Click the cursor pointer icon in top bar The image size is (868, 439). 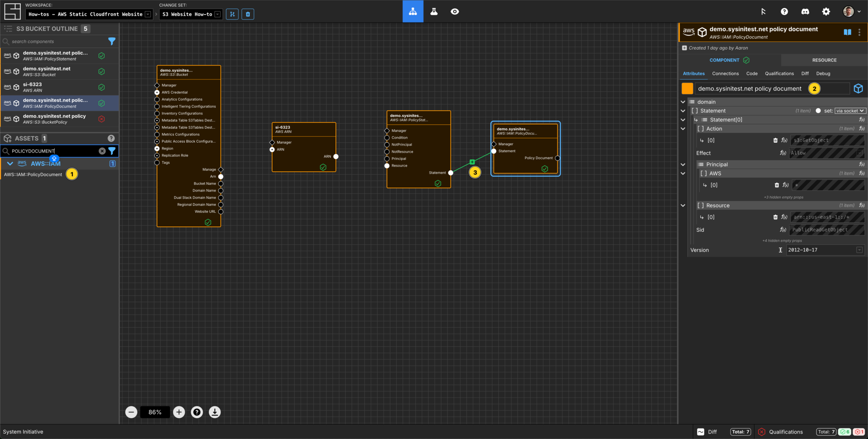[x=763, y=12]
